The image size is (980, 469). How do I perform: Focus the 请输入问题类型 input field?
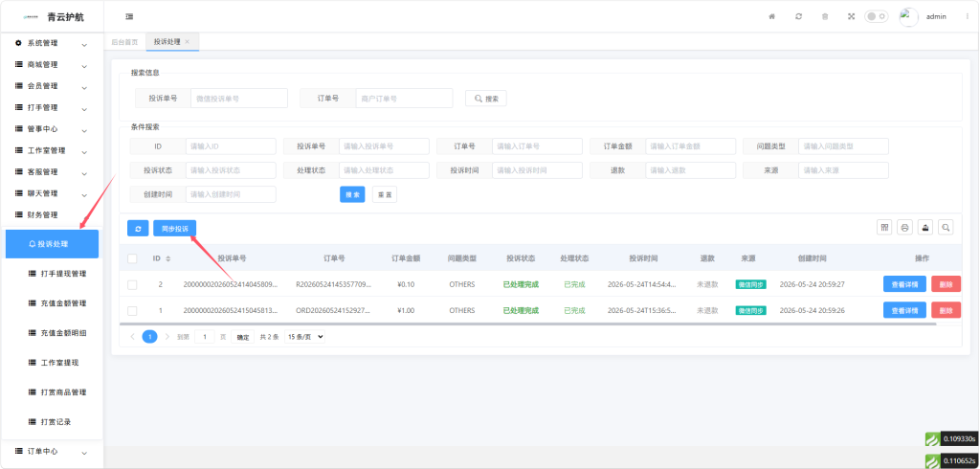[x=843, y=146]
